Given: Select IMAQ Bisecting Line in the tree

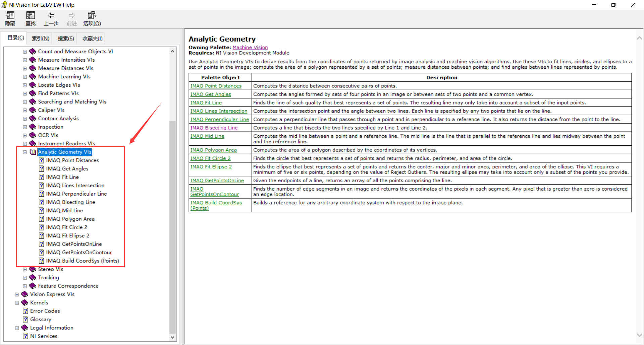Looking at the screenshot, I should point(70,202).
